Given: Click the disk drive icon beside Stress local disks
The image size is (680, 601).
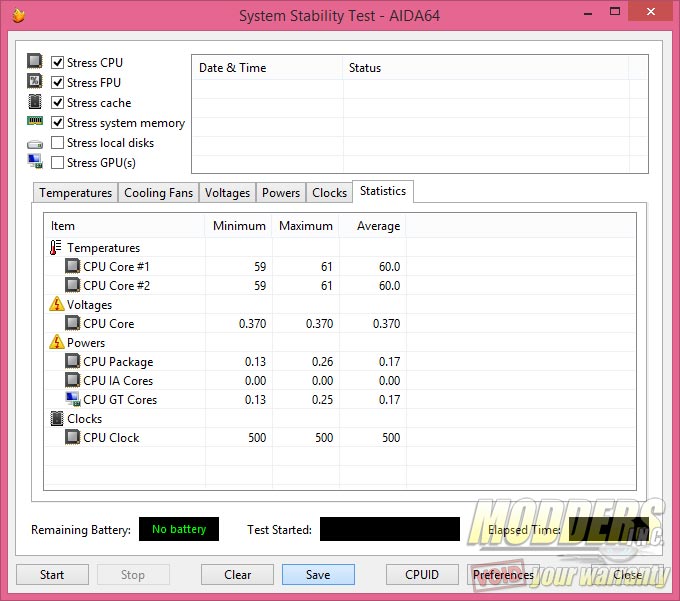Looking at the screenshot, I should point(35,144).
